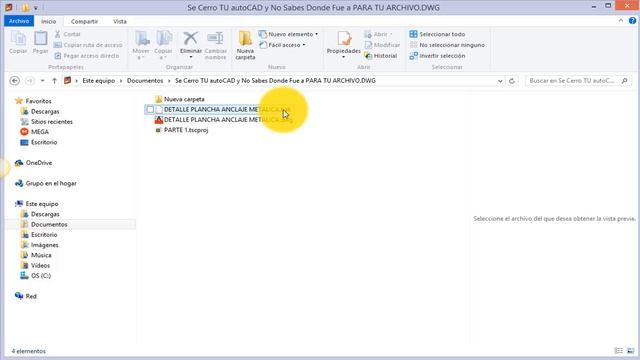640x360 pixels.
Task: Go up one folder level arrow
Action: click(54, 81)
